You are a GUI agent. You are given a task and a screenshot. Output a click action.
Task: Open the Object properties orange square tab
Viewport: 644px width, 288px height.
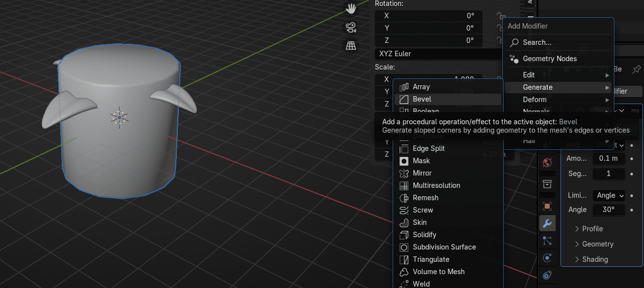(547, 206)
